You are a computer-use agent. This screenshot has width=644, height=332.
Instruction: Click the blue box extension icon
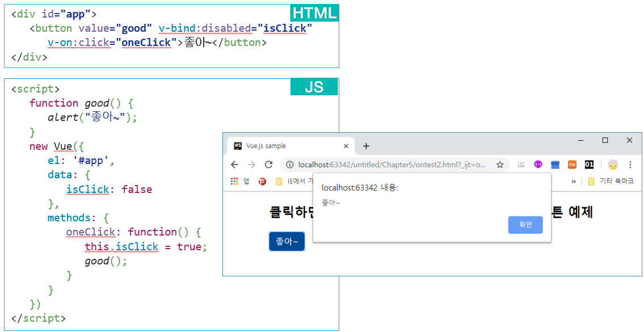point(555,165)
